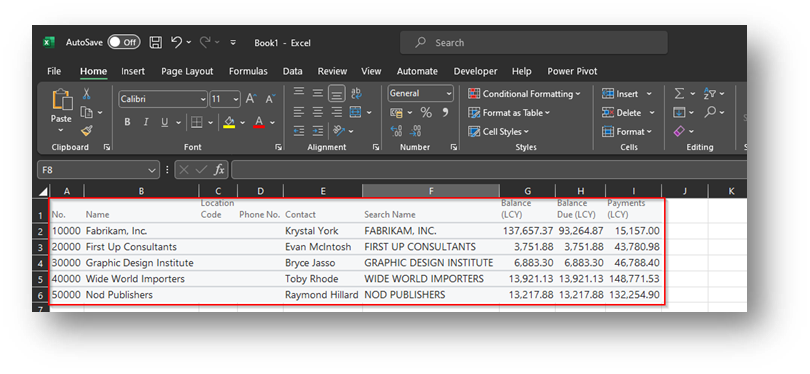Image resolution: width=810 pixels, height=374 pixels.
Task: Click the Accounting Number Format icon
Action: tap(397, 113)
